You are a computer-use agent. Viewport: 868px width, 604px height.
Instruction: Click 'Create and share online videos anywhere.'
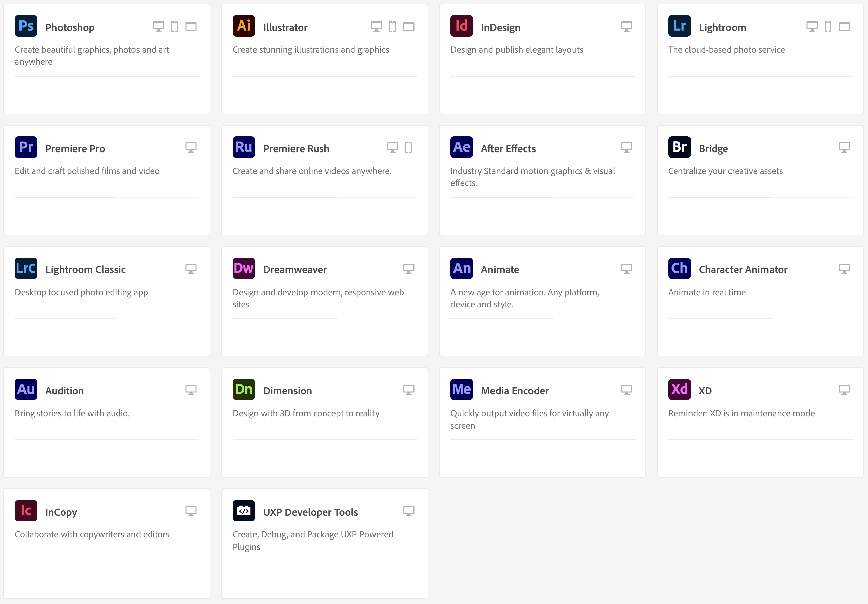tap(312, 171)
